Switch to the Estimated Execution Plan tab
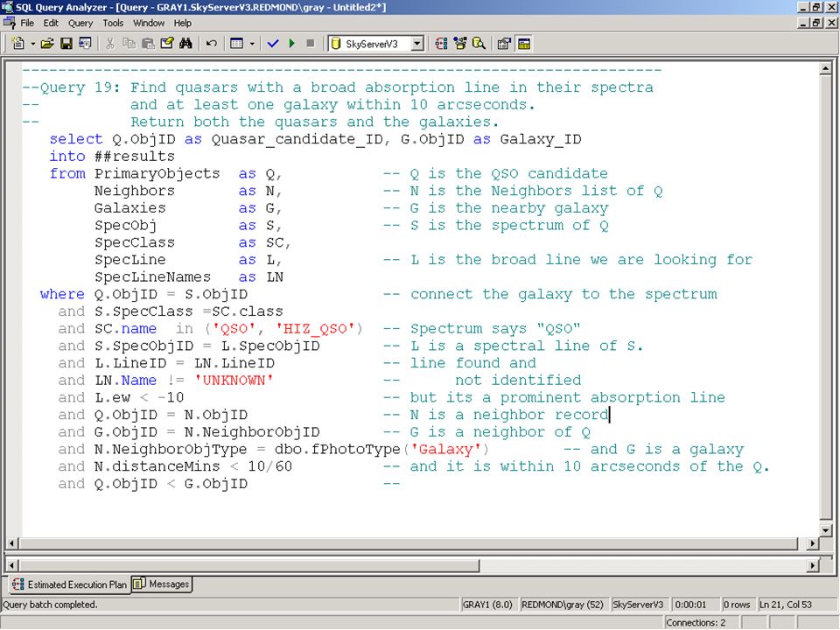This screenshot has height=630, width=840. (70, 584)
